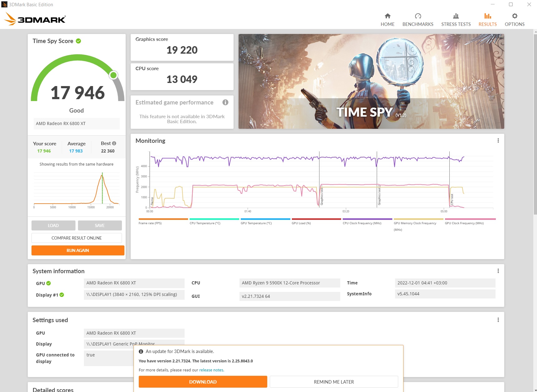Toggle the CPU Clock Frequency legend swatch
537x392 pixels.
367,219
